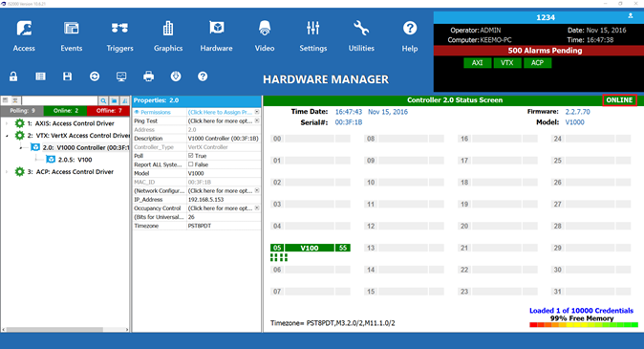Image resolution: width=644 pixels, height=349 pixels.
Task: Click the Loaded 1 of 10000 Credentials text
Action: click(x=581, y=311)
